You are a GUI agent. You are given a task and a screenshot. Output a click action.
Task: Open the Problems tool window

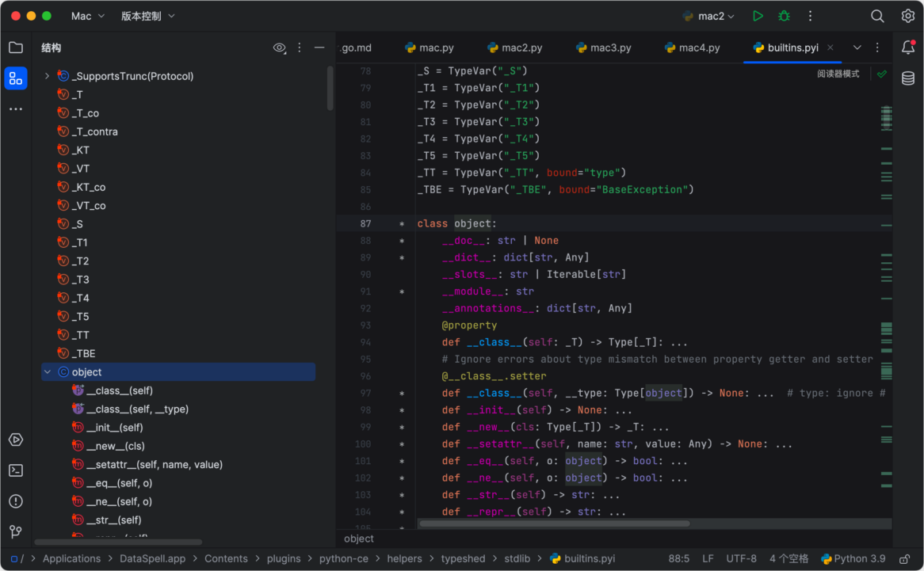point(16,501)
